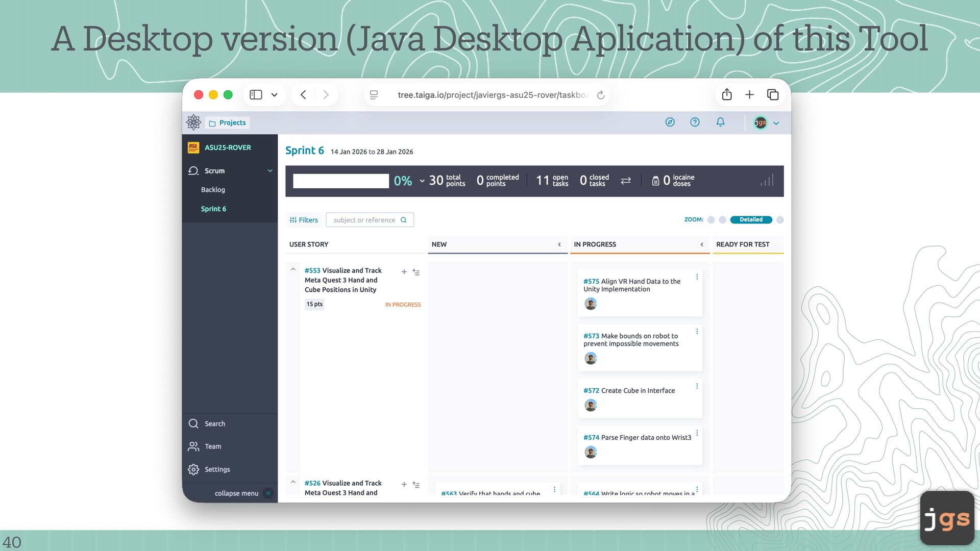Open the Team sidebar item
The height and width of the screenshot is (551, 980).
coord(213,446)
